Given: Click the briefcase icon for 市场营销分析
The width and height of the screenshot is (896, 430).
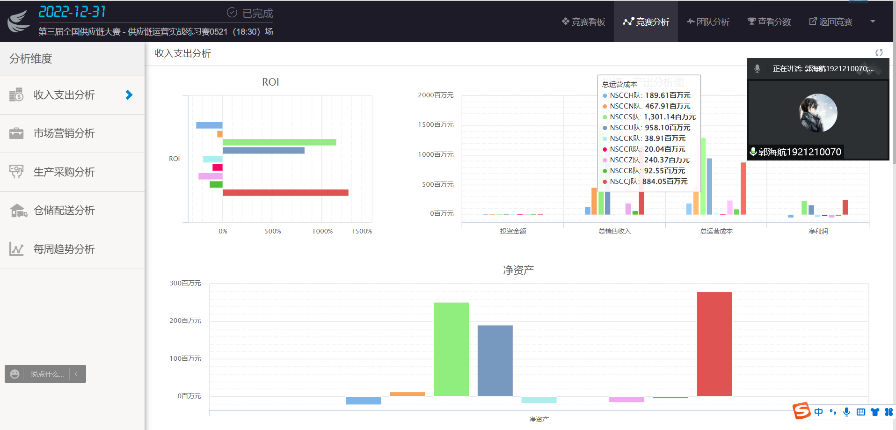Looking at the screenshot, I should click(x=17, y=133).
